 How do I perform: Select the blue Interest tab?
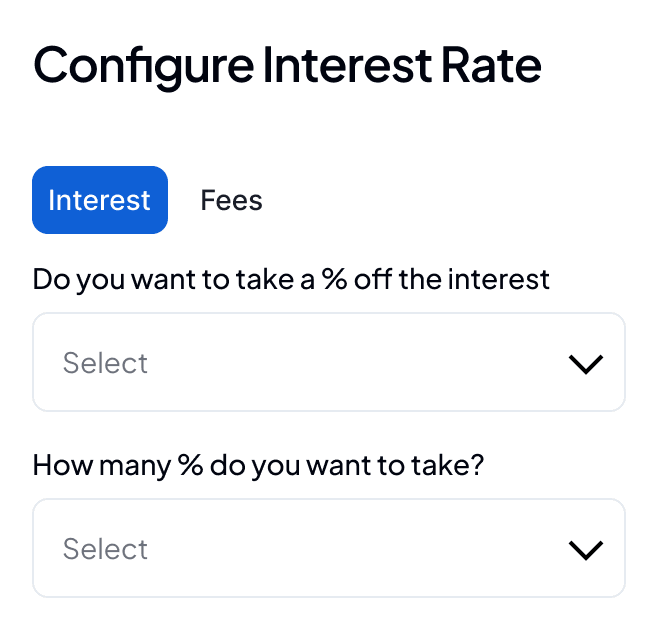click(x=100, y=200)
